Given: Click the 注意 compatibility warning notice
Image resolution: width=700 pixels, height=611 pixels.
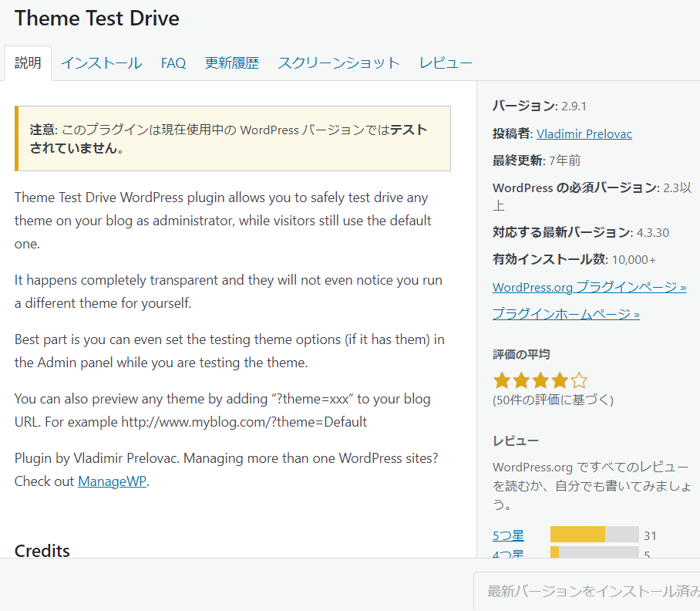Looking at the screenshot, I should coord(233,138).
